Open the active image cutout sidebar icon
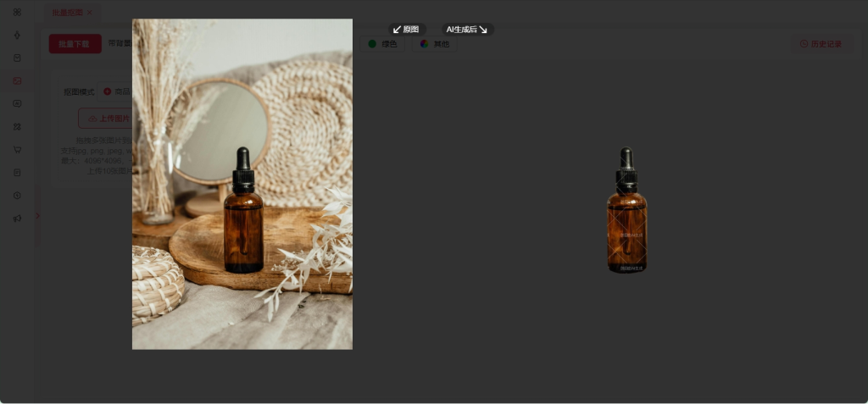Image resolution: width=868 pixels, height=404 pixels. 17,80
